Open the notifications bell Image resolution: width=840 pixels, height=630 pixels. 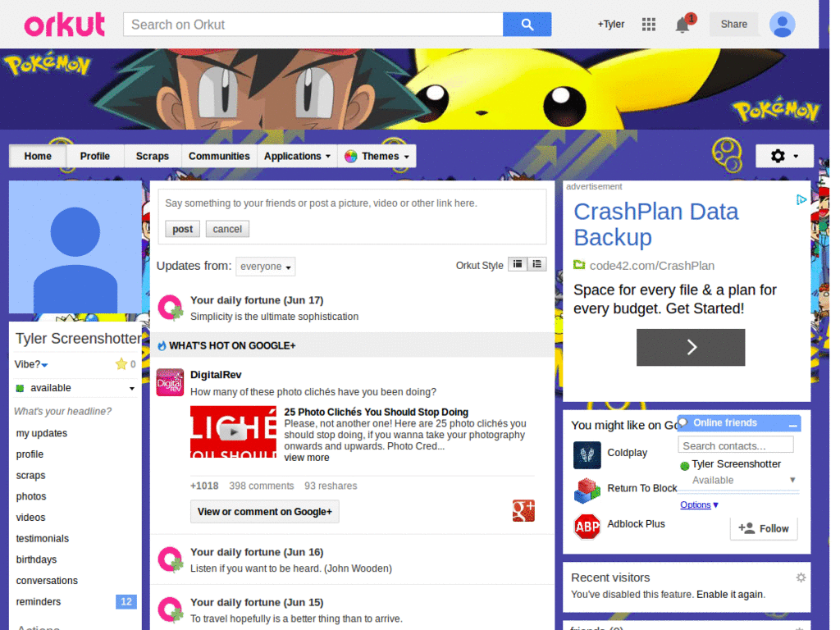point(682,25)
